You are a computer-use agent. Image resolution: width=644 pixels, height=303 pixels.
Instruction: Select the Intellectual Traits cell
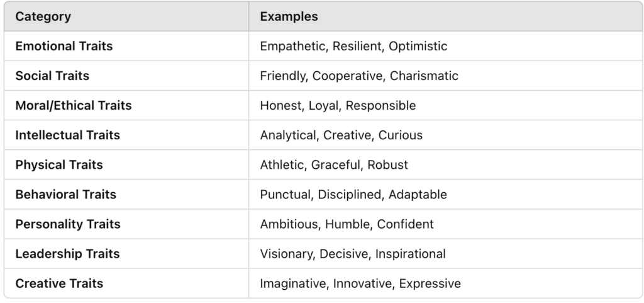pos(67,135)
